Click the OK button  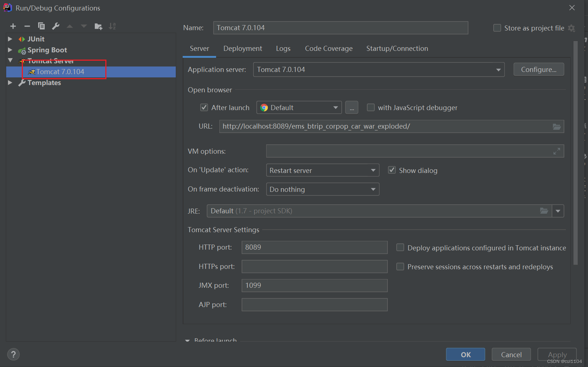click(465, 354)
